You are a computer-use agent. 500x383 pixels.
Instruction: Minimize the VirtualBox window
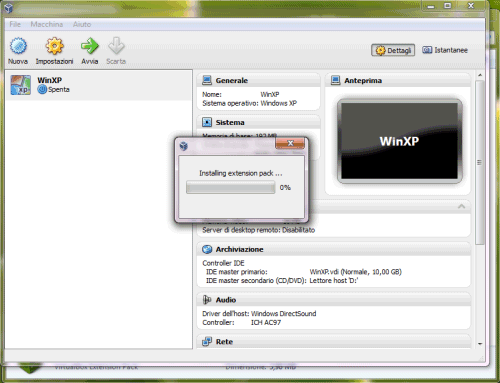[431, 6]
